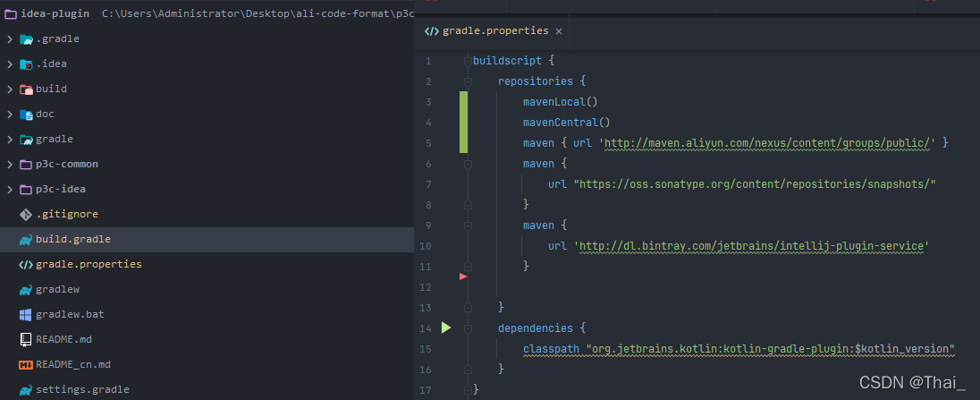Click the idea-plugin project folder icon

[11, 13]
